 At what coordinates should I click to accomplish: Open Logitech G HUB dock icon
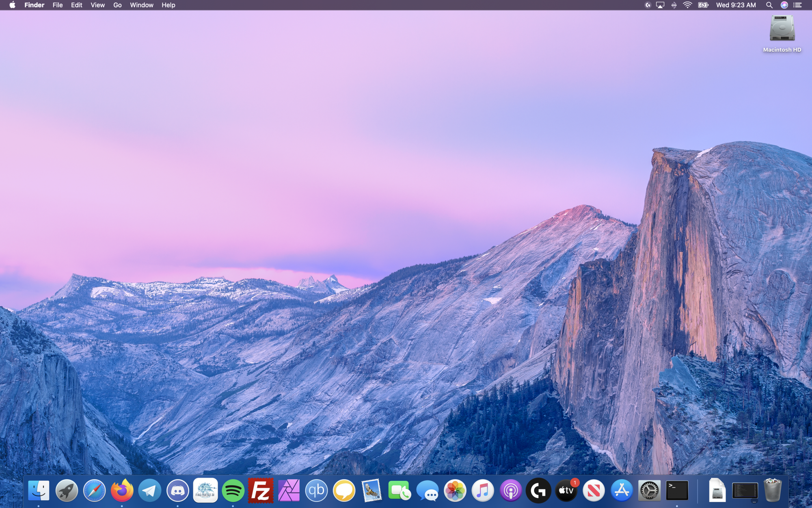pos(538,491)
